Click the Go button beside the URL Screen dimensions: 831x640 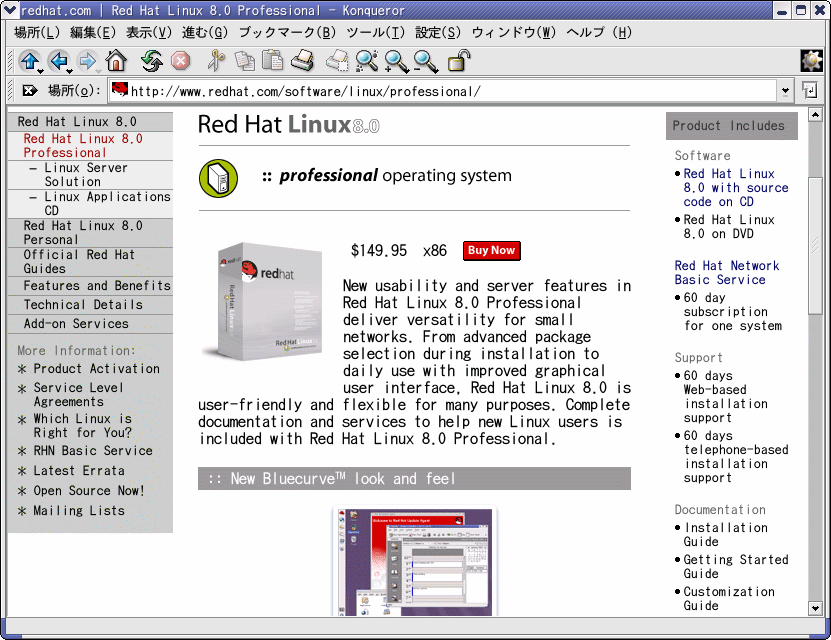(x=810, y=90)
